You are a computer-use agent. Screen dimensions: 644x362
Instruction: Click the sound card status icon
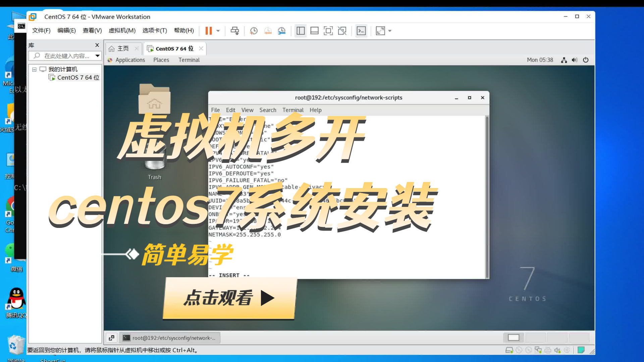tap(557, 350)
